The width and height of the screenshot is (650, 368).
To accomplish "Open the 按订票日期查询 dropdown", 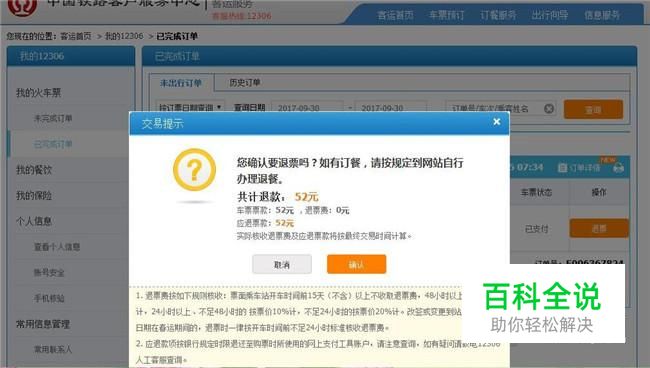I will pos(190,107).
